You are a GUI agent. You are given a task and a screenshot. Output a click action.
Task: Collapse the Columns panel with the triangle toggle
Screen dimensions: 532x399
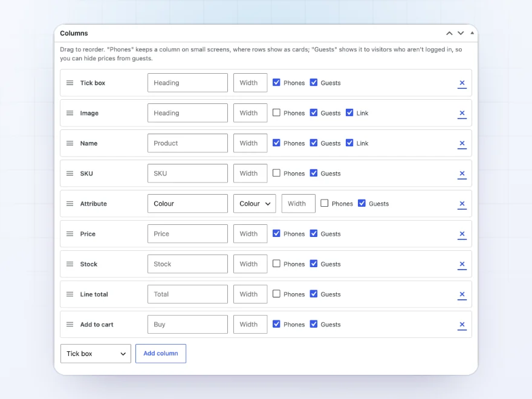[472, 33]
